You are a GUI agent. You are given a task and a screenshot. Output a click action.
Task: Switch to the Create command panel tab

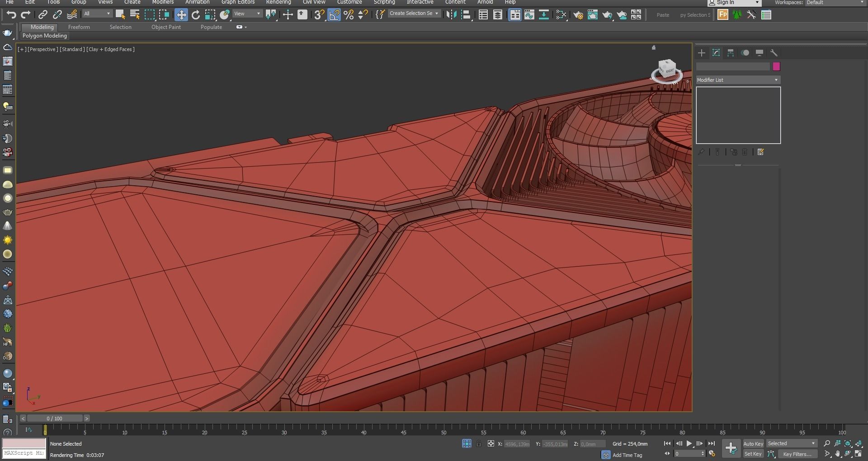[x=702, y=53]
